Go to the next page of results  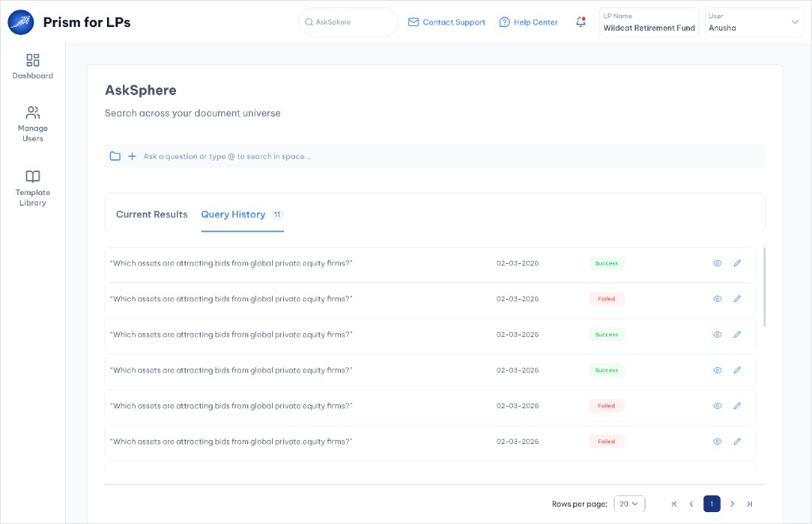732,504
